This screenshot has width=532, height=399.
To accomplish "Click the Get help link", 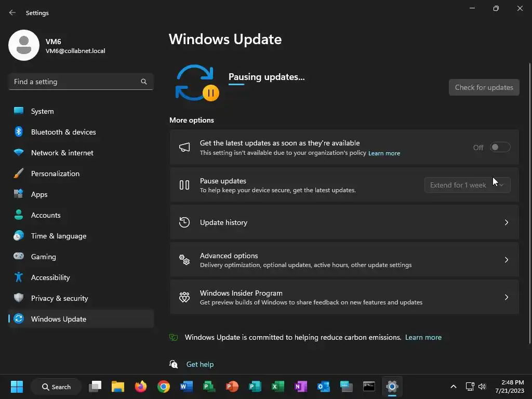I will [x=200, y=364].
